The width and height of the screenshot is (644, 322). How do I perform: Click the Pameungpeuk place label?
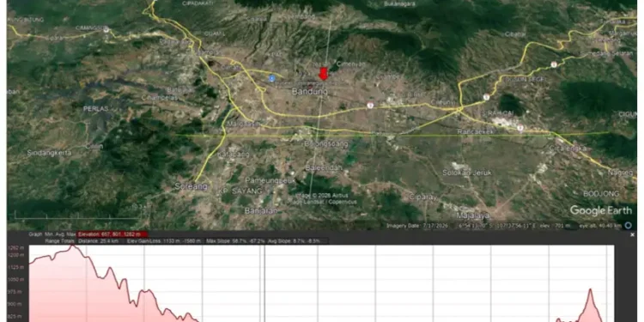270,180
